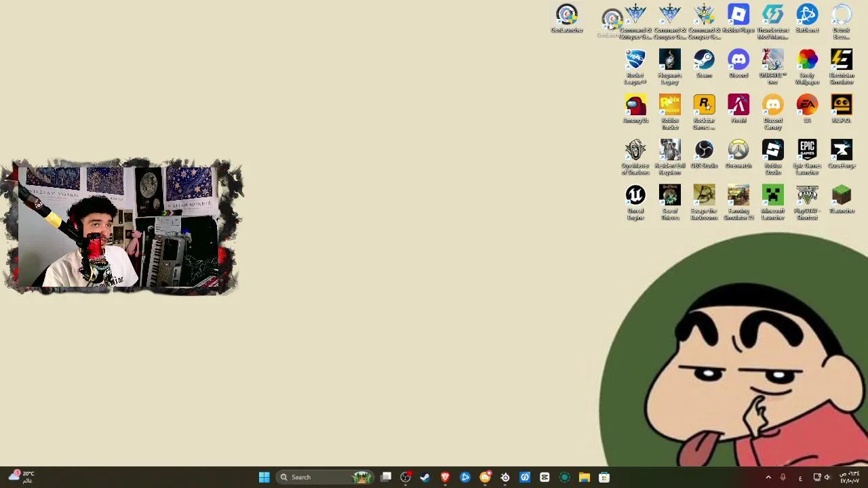Select the EA app desktop shortcut
The image size is (868, 488).
pyautogui.click(x=807, y=109)
